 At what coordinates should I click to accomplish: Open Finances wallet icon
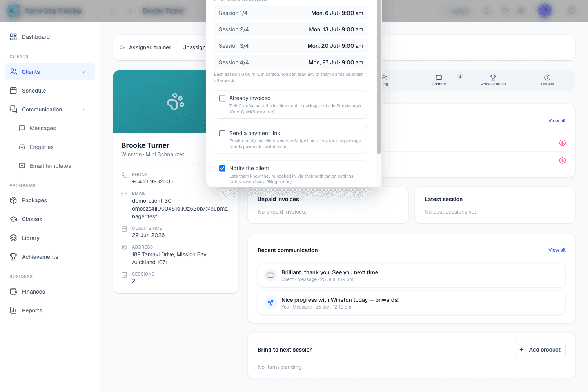13,292
